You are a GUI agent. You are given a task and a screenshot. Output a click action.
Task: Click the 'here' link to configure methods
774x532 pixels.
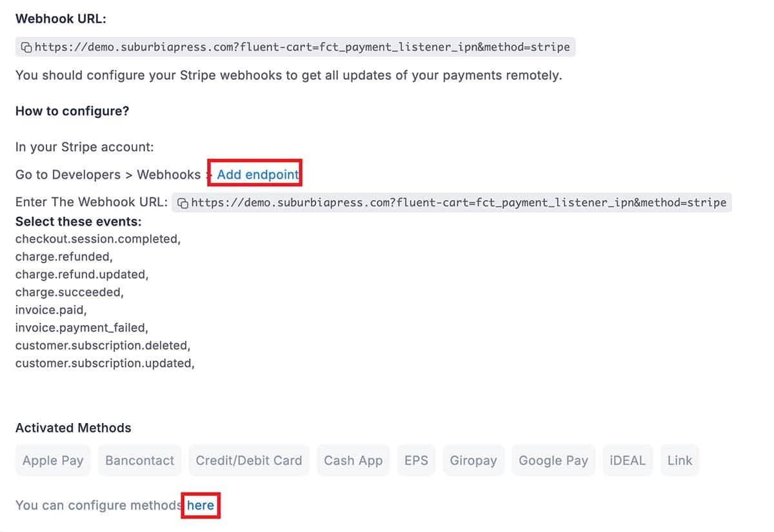(201, 505)
